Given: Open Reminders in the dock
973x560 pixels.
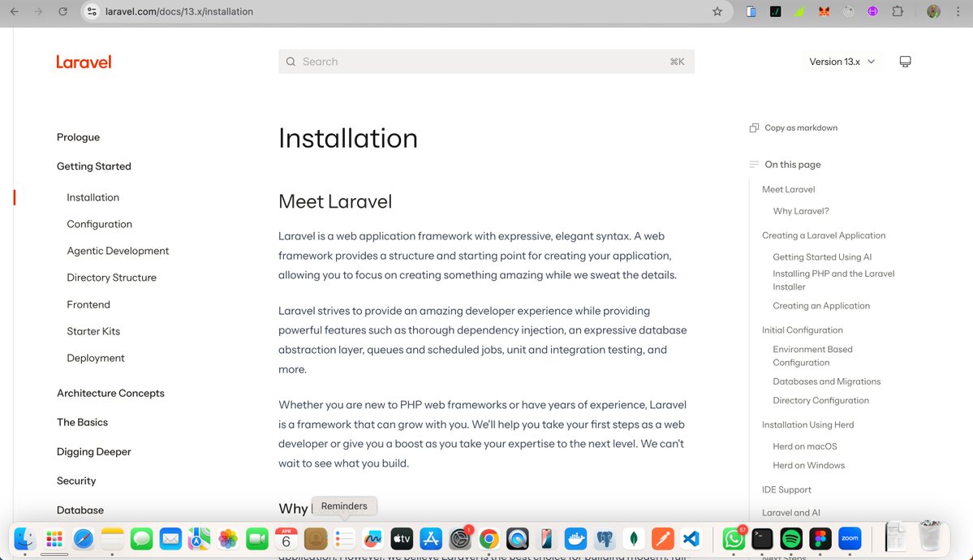Looking at the screenshot, I should pos(344,539).
